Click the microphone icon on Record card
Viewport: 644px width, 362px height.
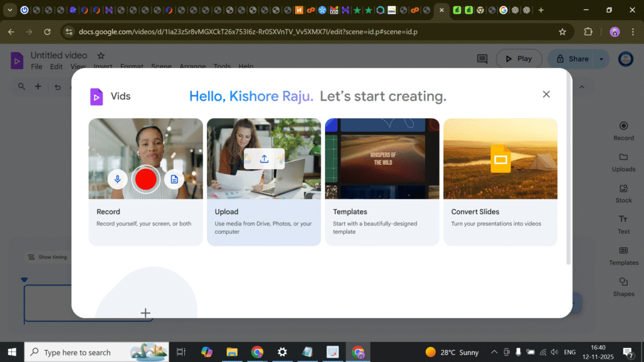117,179
